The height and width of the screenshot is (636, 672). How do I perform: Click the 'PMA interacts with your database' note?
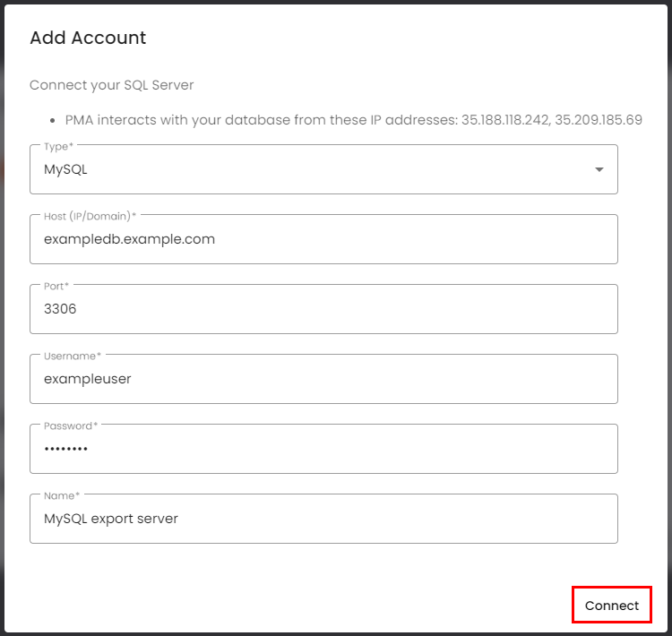pos(260,120)
